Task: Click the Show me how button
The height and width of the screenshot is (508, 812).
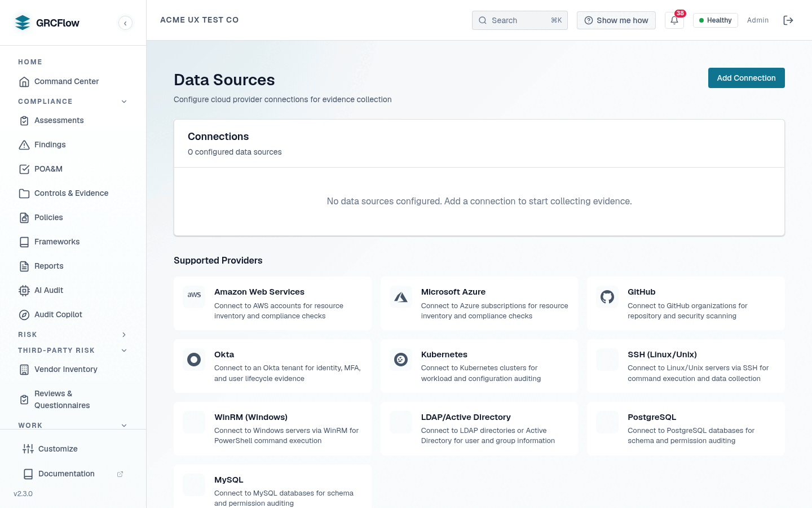Action: coord(616,20)
